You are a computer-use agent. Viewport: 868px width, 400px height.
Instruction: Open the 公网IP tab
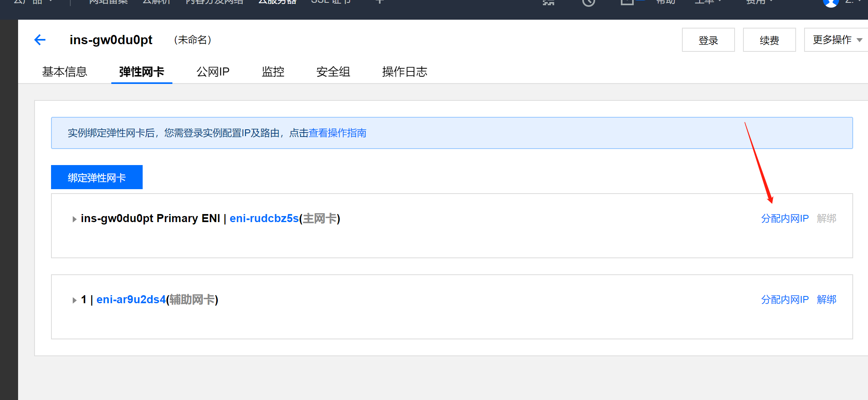pos(213,72)
